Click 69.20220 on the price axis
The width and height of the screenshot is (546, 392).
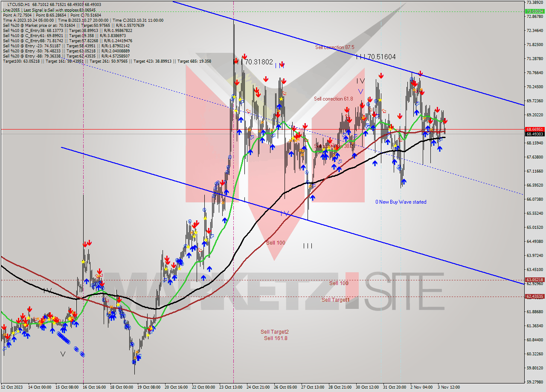tap(534, 115)
